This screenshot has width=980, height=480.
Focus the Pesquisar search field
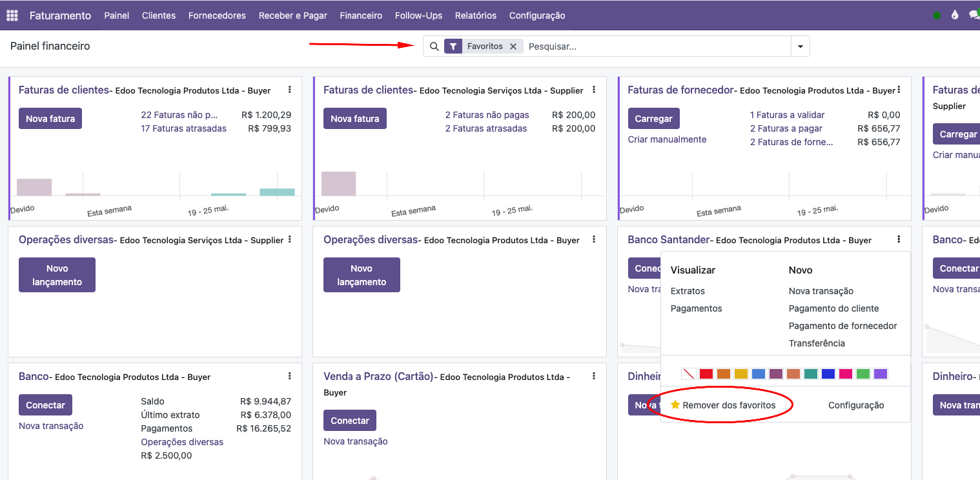(657, 46)
